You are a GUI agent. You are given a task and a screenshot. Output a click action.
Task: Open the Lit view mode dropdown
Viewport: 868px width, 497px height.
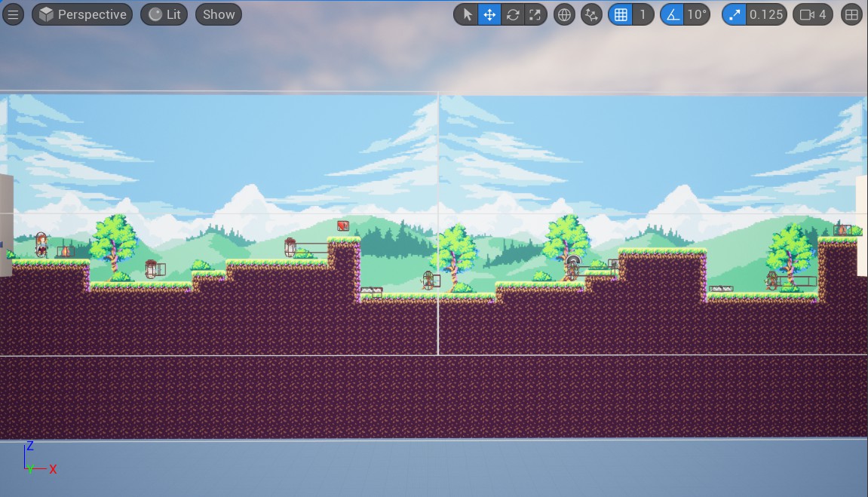click(x=164, y=14)
